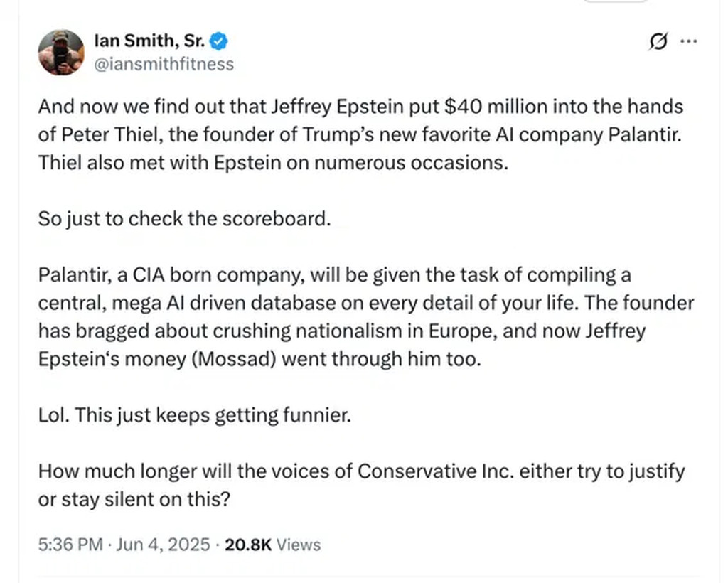The height and width of the screenshot is (583, 728).
Task: Visit the "Ian Smith, Sr." display name
Action: [149, 41]
